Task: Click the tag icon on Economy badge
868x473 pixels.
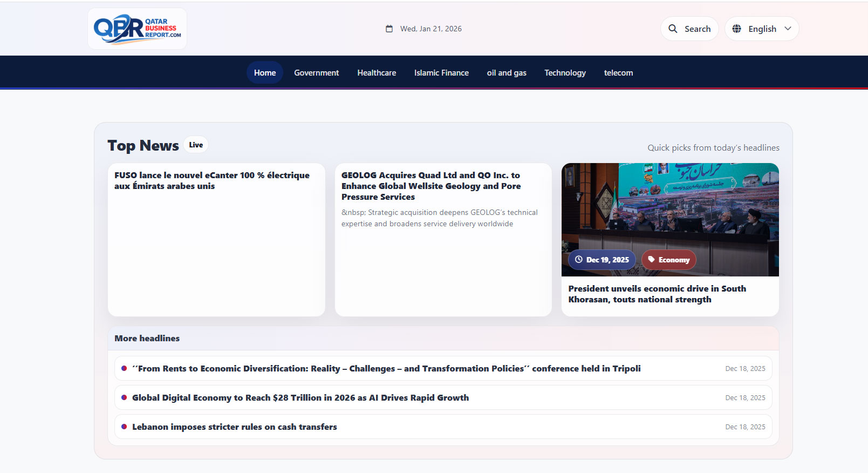Action: pos(651,260)
